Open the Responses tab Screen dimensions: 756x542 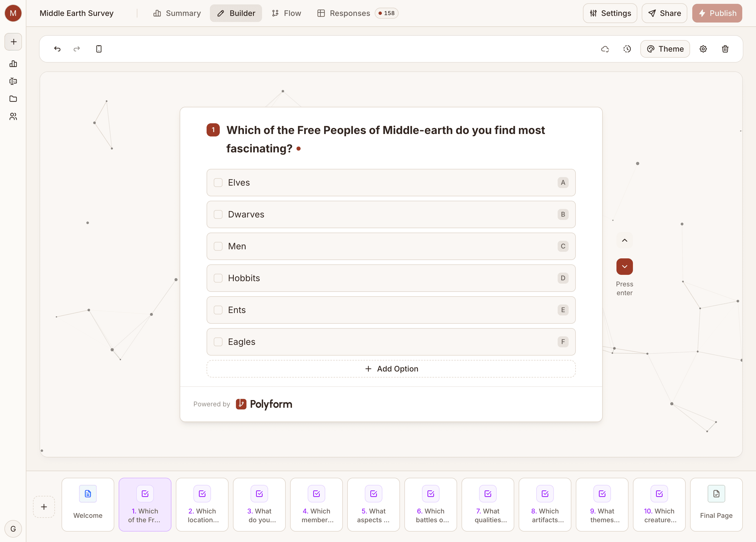point(344,13)
